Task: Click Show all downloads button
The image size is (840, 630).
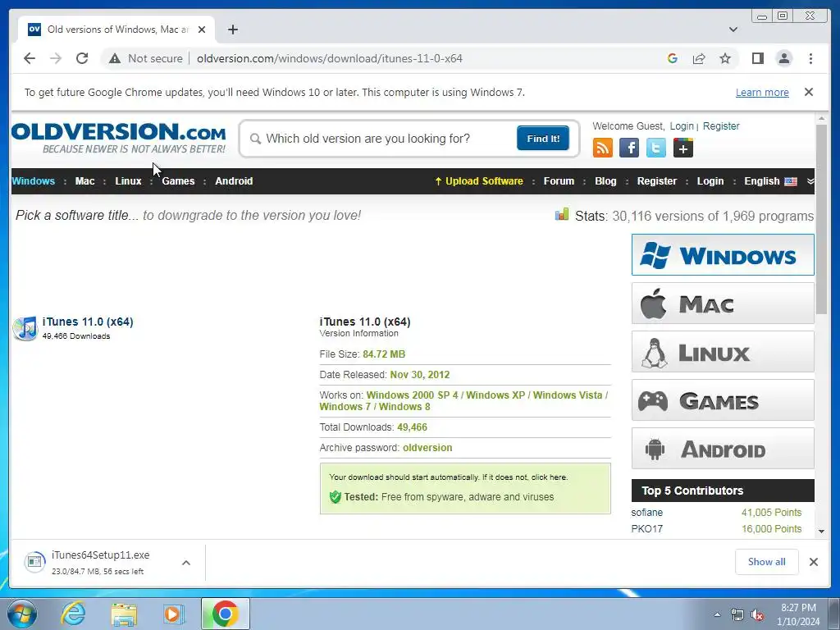Action: point(767,562)
